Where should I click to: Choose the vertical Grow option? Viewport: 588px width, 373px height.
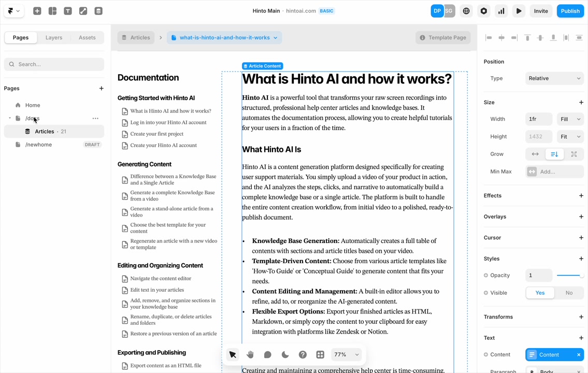pyautogui.click(x=554, y=154)
